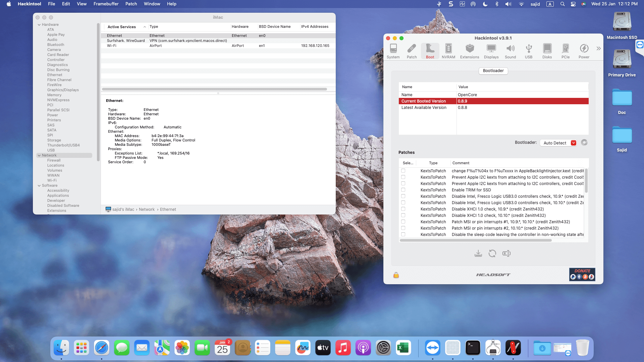Launch Terminal from the Dock
The image size is (644, 362).
(x=473, y=348)
